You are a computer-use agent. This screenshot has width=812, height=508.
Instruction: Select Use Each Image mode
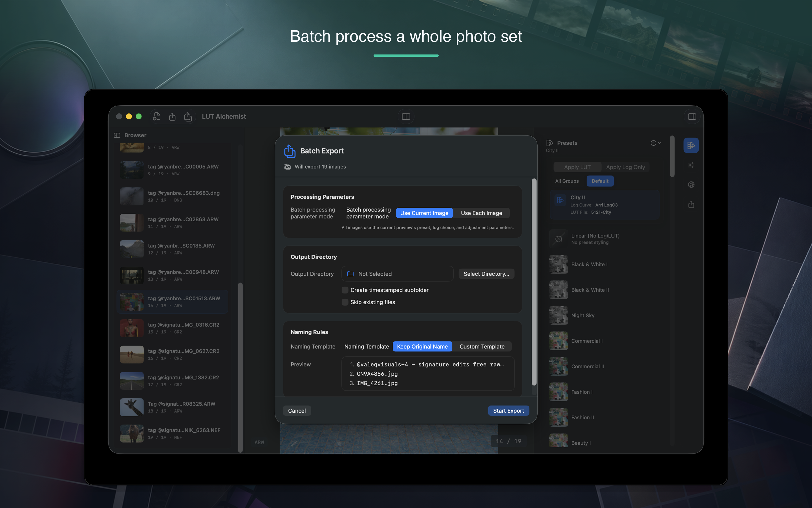[481, 213]
